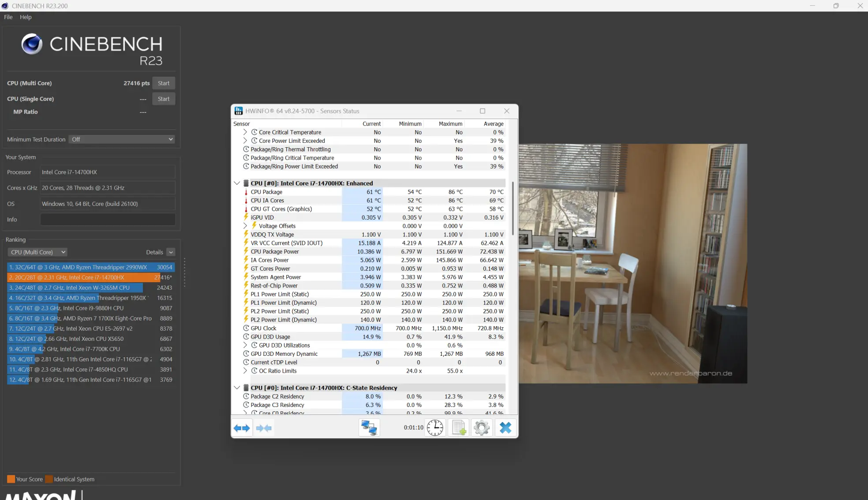
Task: Click the Package C3 Residency row
Action: click(x=373, y=405)
